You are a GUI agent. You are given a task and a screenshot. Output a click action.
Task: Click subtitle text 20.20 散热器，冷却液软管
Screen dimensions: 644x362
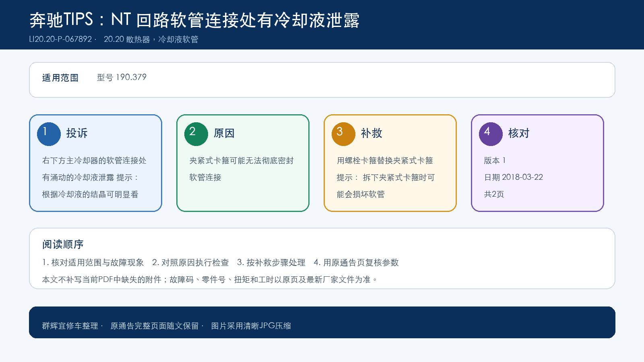(151, 39)
